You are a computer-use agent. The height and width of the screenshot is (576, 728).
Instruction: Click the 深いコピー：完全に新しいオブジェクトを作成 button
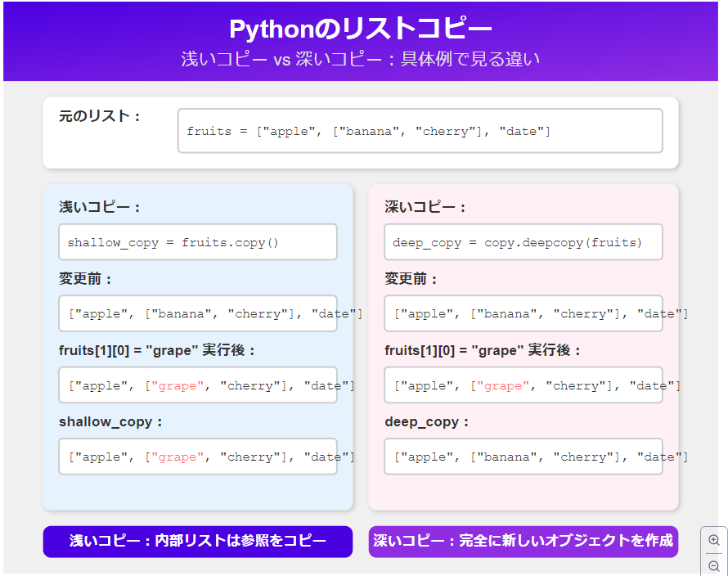[524, 541]
